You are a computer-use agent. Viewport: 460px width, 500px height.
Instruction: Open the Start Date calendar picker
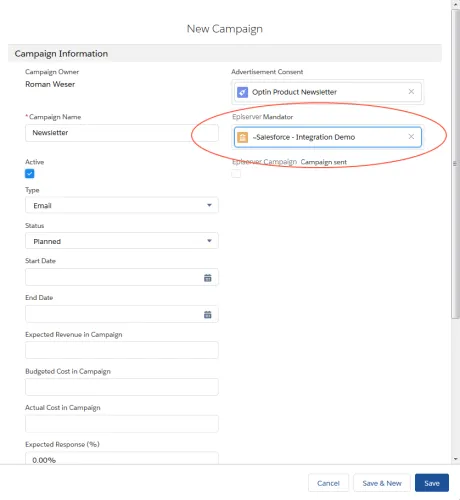point(208,277)
